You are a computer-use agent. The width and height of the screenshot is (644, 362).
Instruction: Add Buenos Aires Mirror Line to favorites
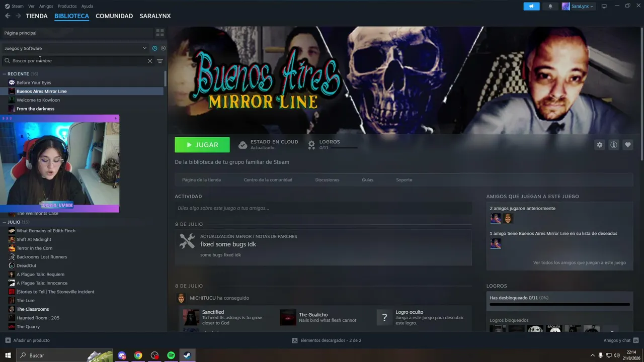click(x=628, y=145)
